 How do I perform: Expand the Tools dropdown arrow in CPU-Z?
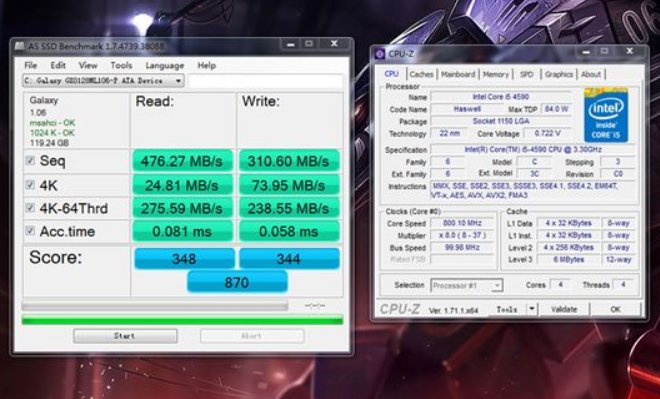(532, 309)
